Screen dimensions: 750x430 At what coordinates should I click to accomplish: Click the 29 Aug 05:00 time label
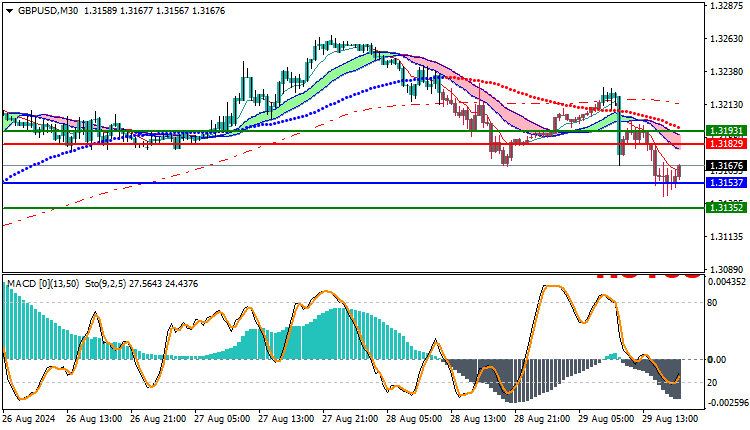(607, 419)
